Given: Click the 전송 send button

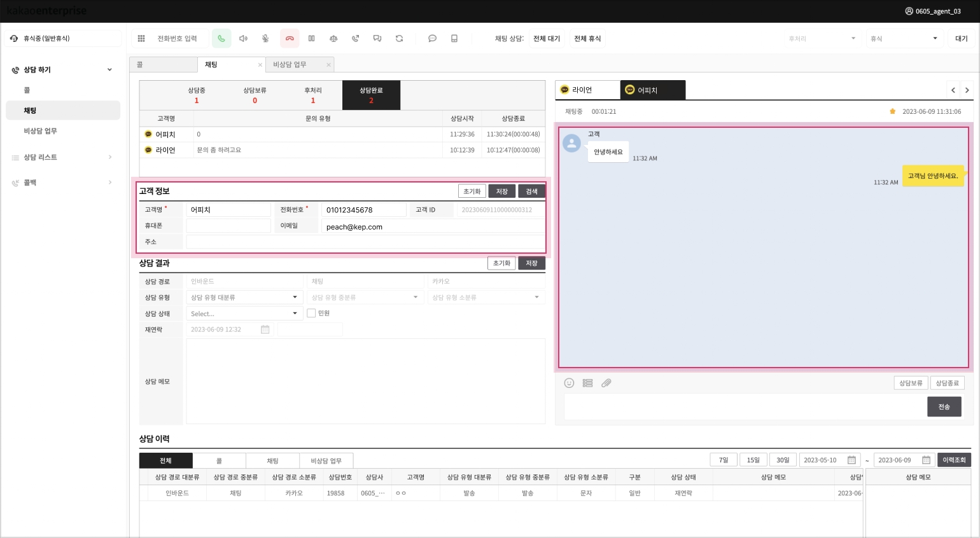Looking at the screenshot, I should pyautogui.click(x=944, y=407).
